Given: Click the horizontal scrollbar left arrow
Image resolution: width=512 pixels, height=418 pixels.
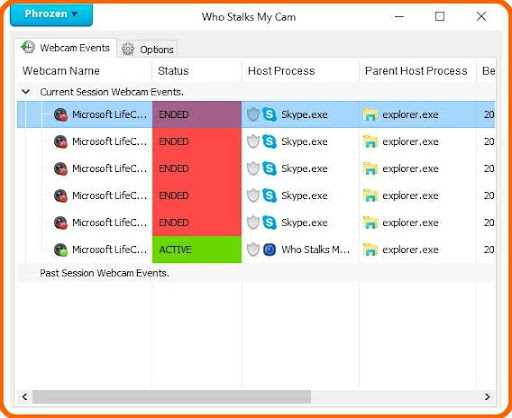Looking at the screenshot, I should point(25,397).
